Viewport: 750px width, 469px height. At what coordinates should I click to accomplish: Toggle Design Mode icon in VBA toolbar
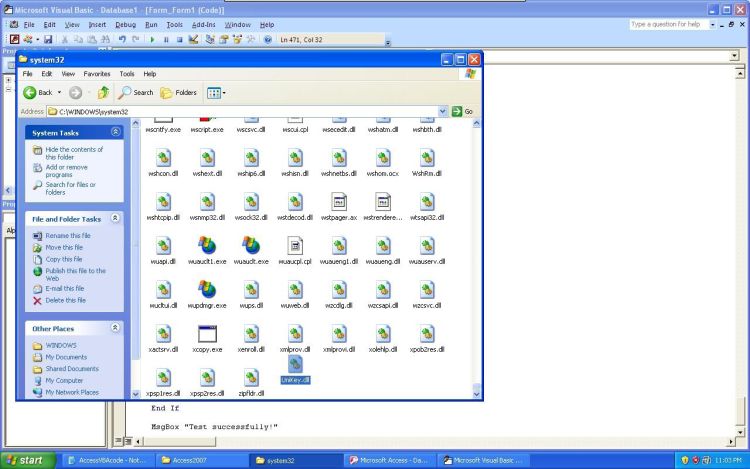pos(193,39)
